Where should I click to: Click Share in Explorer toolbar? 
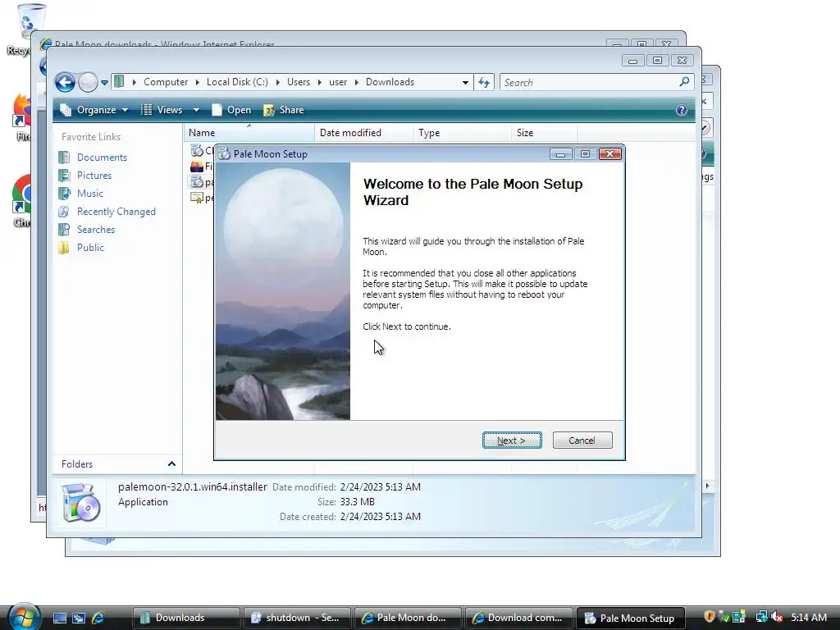click(283, 110)
